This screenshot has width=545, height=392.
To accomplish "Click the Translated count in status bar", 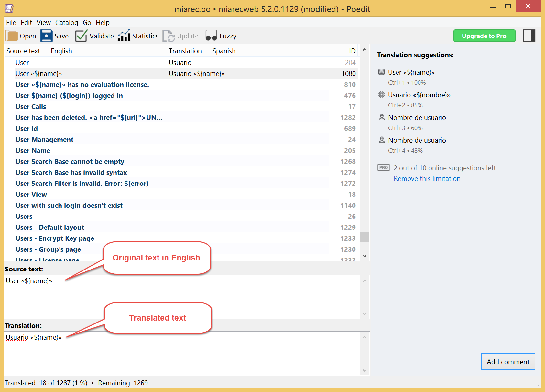I will pos(46,383).
